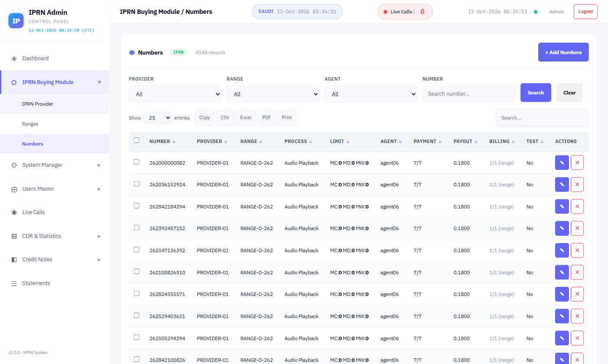Collapse the IPRN Buying Module menu arrow
Viewport: 608px width, 364px height.
coord(99,82)
